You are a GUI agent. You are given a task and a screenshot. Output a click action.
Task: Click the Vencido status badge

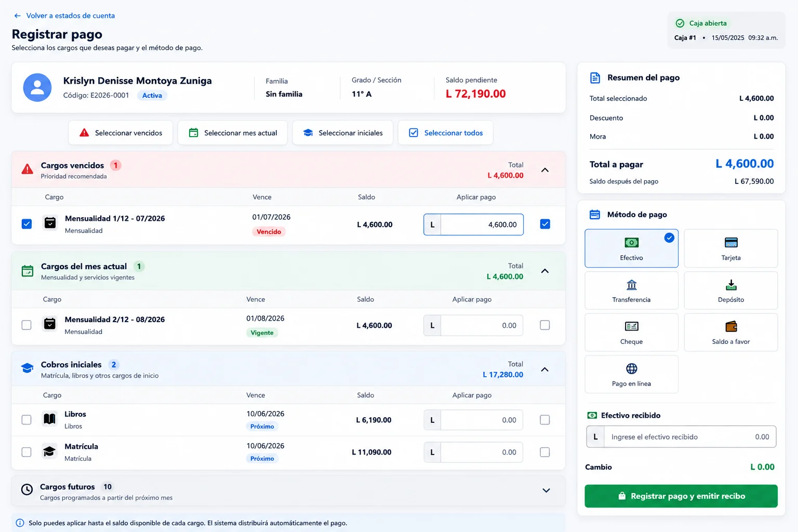click(269, 232)
